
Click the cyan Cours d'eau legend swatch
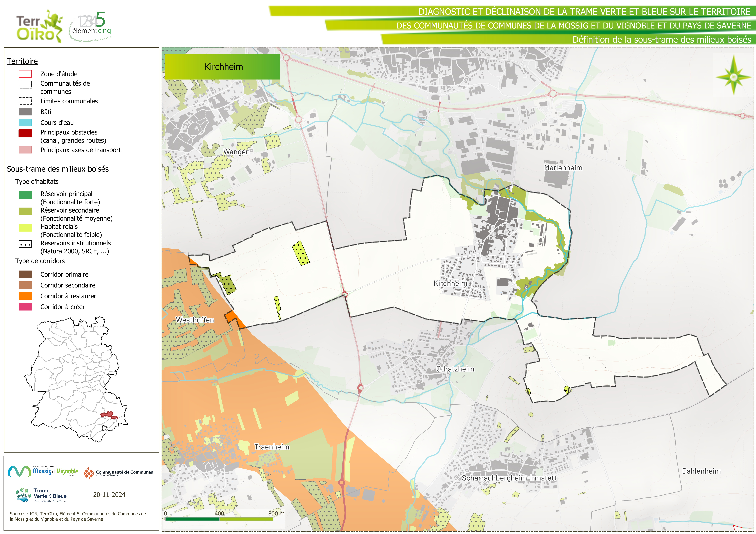(x=25, y=123)
